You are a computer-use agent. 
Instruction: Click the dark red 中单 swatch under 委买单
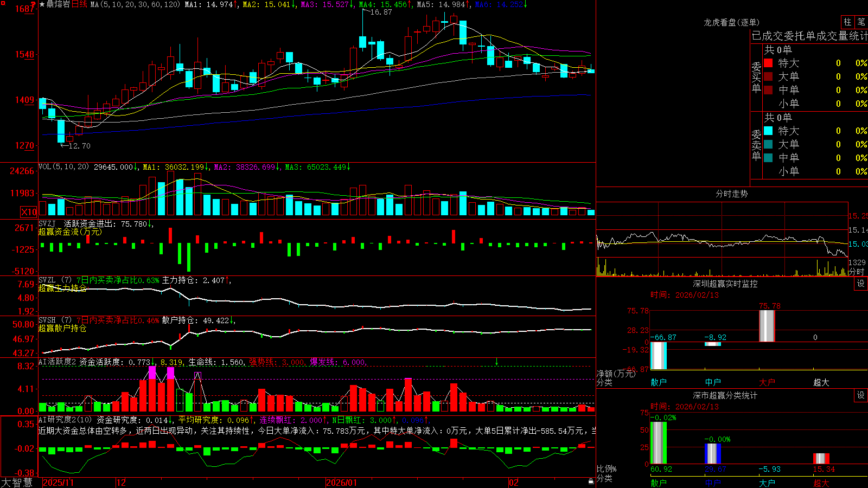pyautogui.click(x=768, y=90)
